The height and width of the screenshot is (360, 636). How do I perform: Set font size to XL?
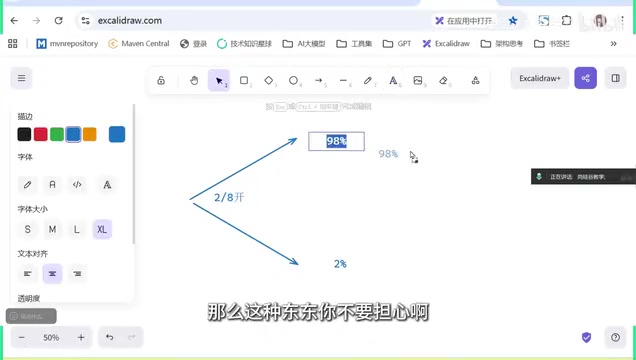102,229
